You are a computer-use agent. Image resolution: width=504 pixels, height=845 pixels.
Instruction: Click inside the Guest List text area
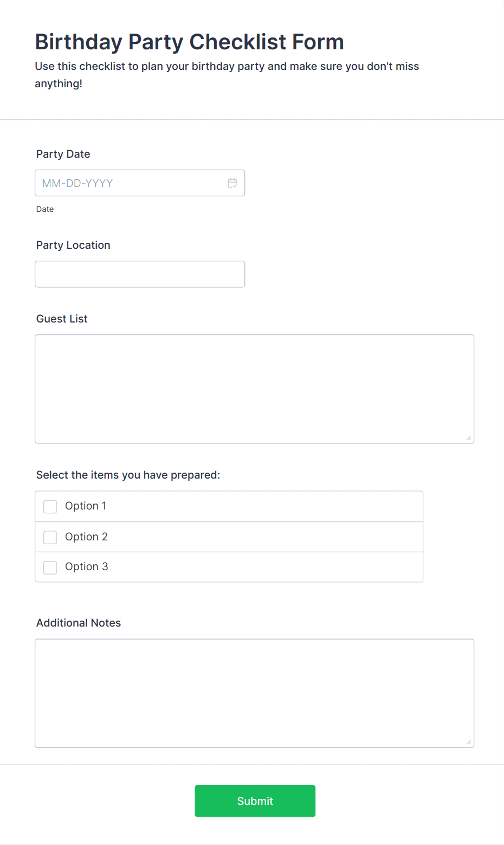tap(254, 389)
